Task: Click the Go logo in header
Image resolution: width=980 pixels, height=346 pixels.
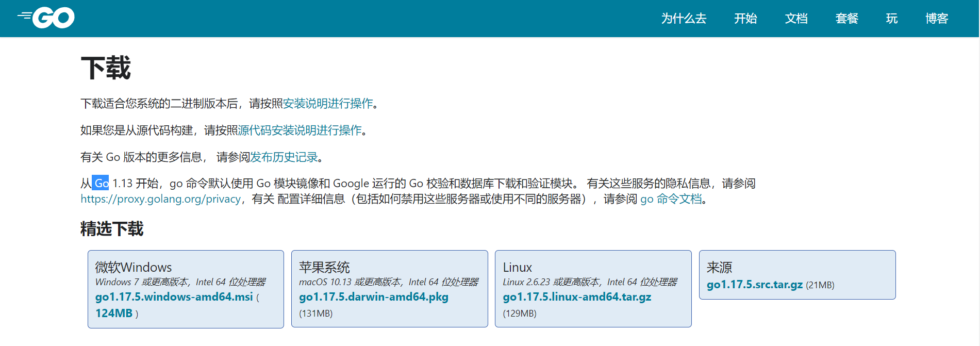Action: click(46, 18)
